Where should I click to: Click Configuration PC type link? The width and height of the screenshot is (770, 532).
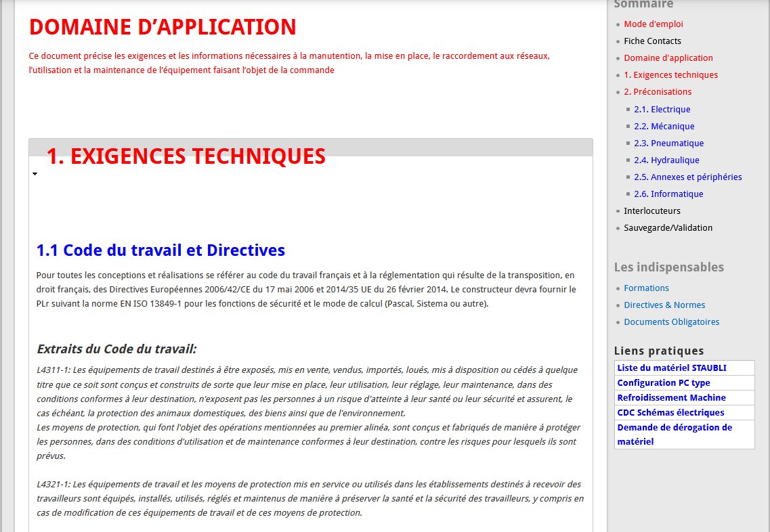tap(664, 383)
